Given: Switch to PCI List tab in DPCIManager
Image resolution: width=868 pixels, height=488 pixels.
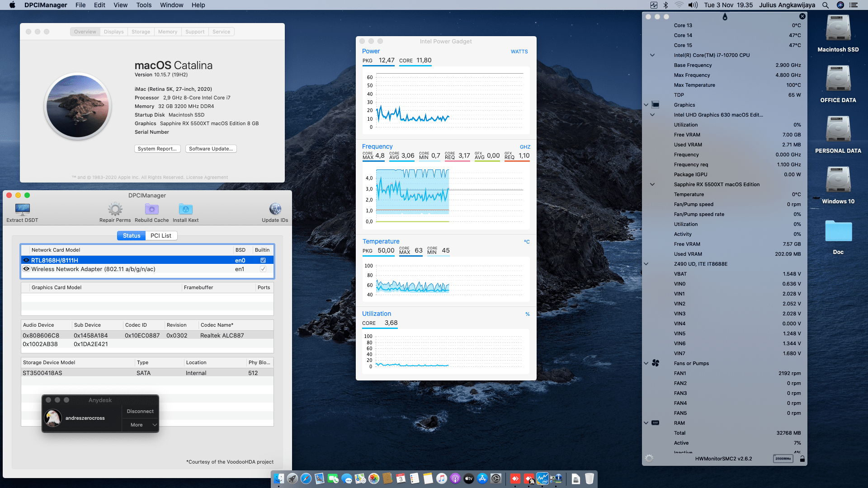Looking at the screenshot, I should point(161,235).
